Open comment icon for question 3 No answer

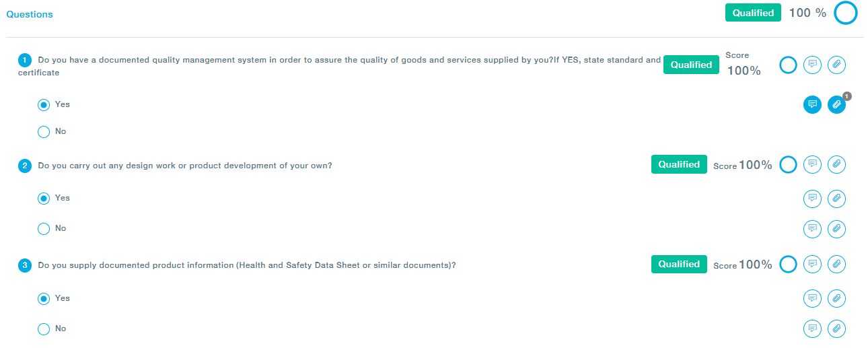pyautogui.click(x=812, y=328)
